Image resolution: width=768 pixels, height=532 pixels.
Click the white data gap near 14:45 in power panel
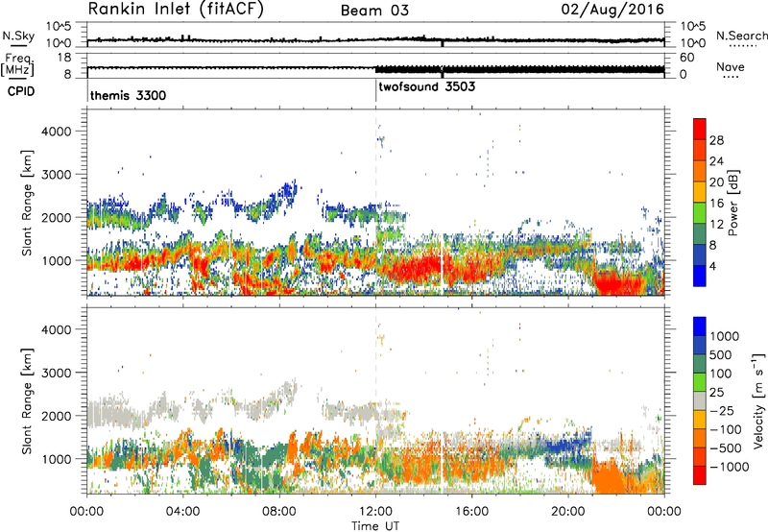pyautogui.click(x=442, y=264)
